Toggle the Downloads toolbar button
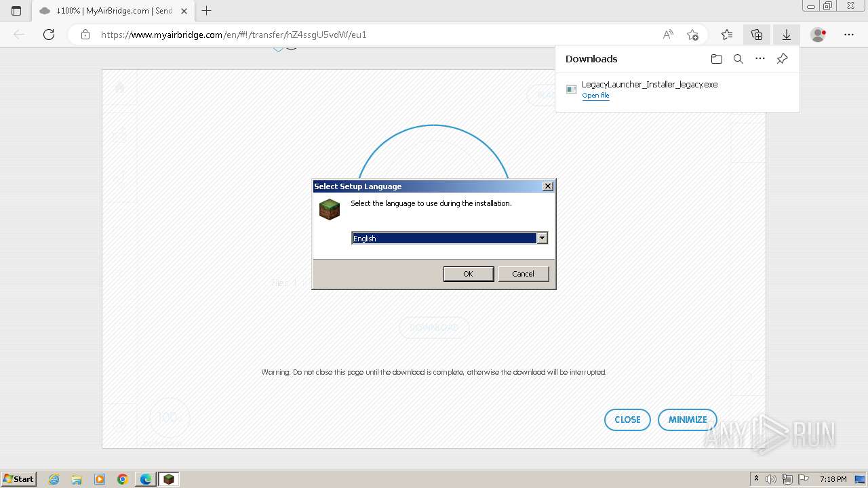868x488 pixels. tap(786, 35)
